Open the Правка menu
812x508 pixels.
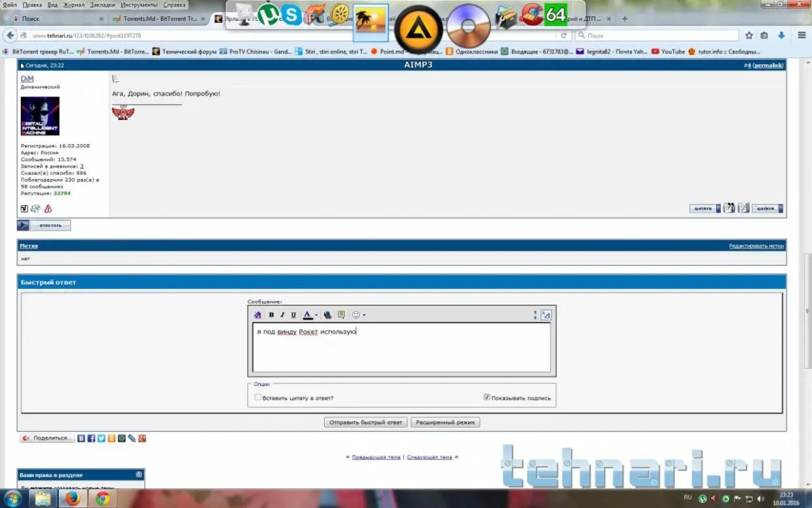pyautogui.click(x=32, y=5)
